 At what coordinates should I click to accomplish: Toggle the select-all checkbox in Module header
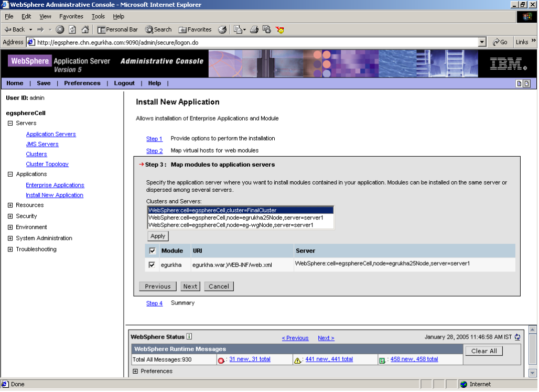[x=152, y=251]
